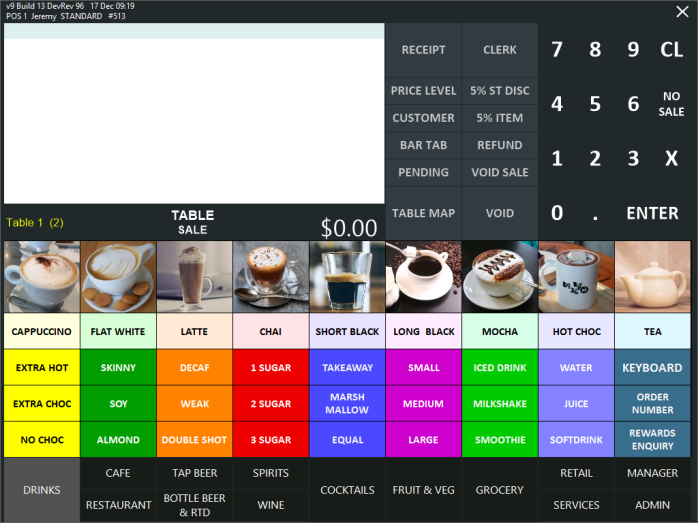Go to the Manager tab

tap(652, 473)
